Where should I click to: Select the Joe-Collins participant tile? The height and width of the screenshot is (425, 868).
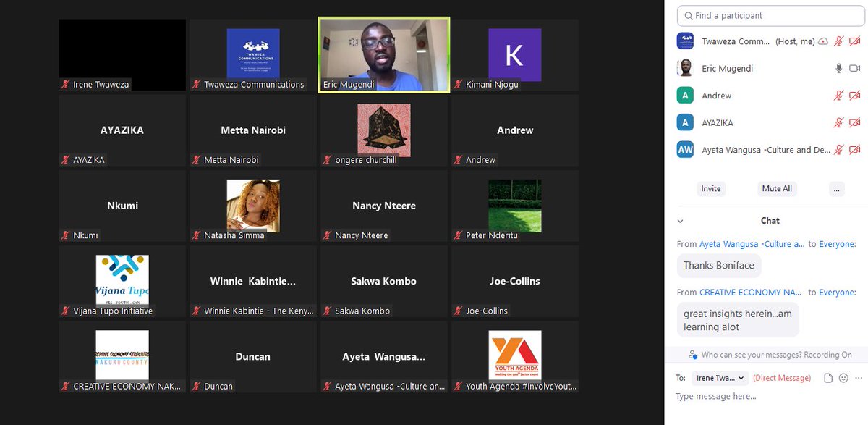tap(514, 281)
